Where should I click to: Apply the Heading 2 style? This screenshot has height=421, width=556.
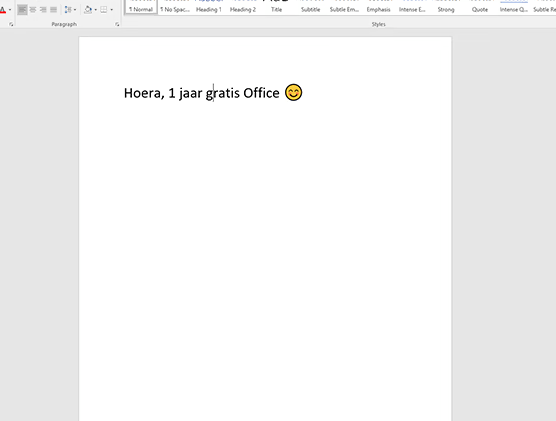pyautogui.click(x=243, y=8)
